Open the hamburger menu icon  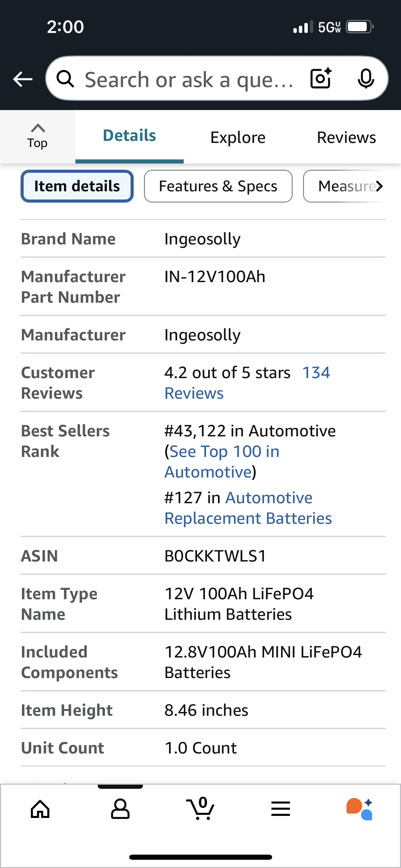tap(281, 809)
